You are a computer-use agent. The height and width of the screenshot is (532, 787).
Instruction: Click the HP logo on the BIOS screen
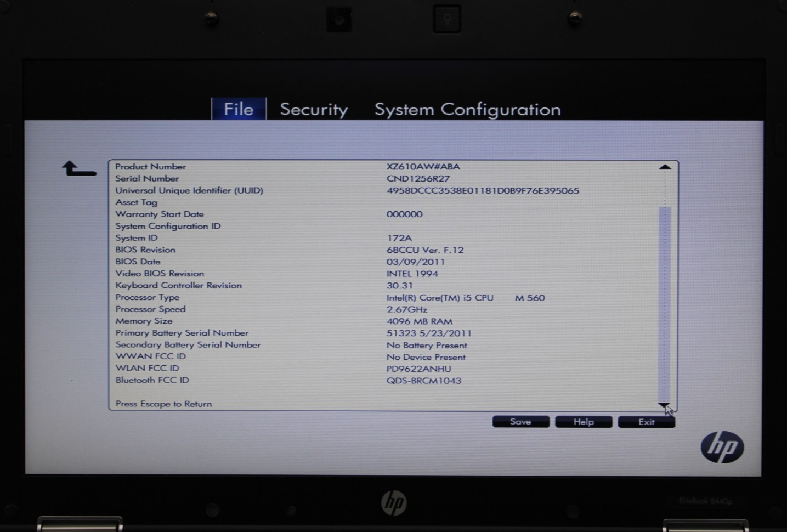click(722, 447)
